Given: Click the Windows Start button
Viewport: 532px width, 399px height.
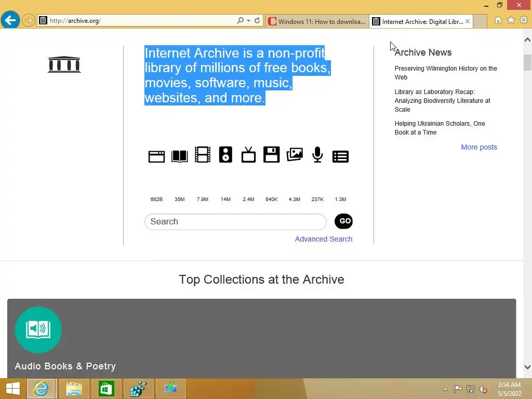Looking at the screenshot, I should tap(13, 389).
